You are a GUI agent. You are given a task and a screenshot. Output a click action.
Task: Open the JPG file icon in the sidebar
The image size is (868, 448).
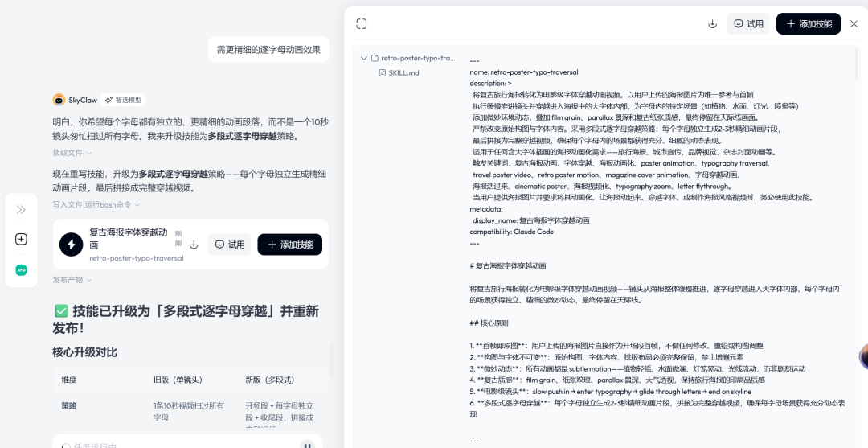[21, 270]
